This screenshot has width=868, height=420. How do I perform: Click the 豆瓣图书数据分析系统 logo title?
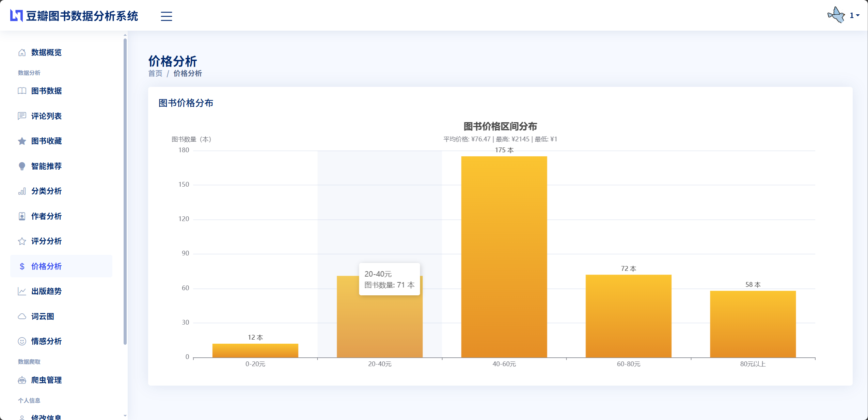point(82,16)
